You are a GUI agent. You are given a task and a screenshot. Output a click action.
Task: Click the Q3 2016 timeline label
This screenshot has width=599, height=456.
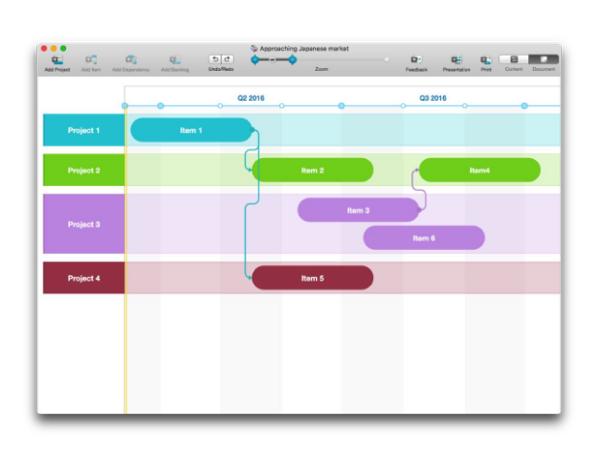433,98
